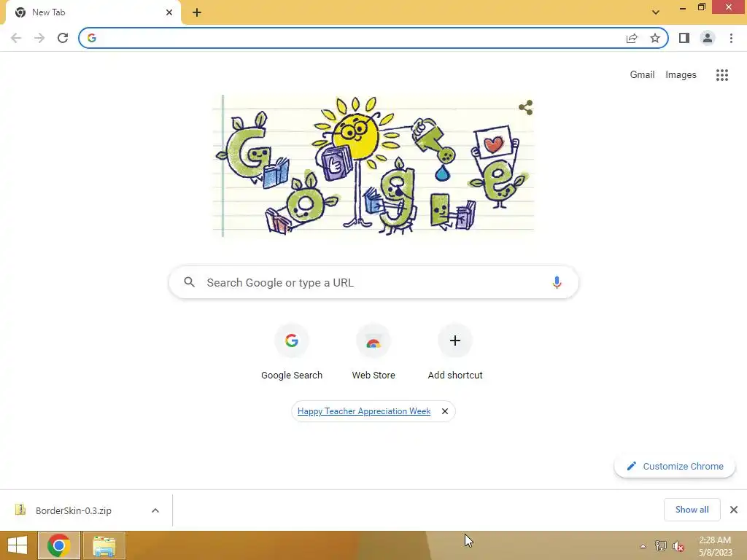Expand the BorderSkin-0.3.zip options chevron
The image size is (747, 560).
[155, 510]
